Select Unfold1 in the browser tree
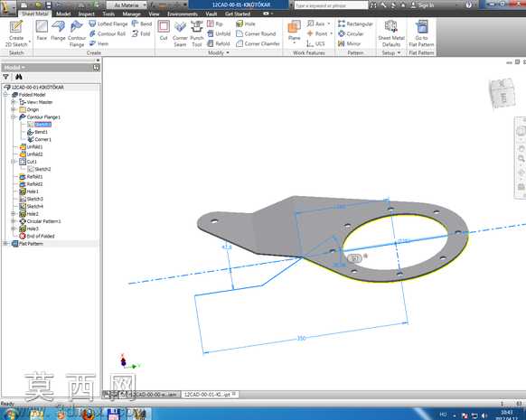Screen dimensions: 526x420 point(32,147)
